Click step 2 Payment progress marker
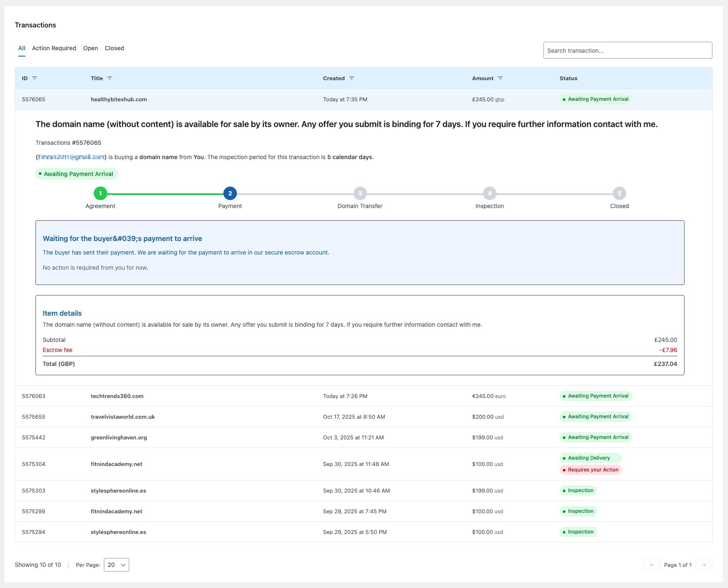 point(230,193)
